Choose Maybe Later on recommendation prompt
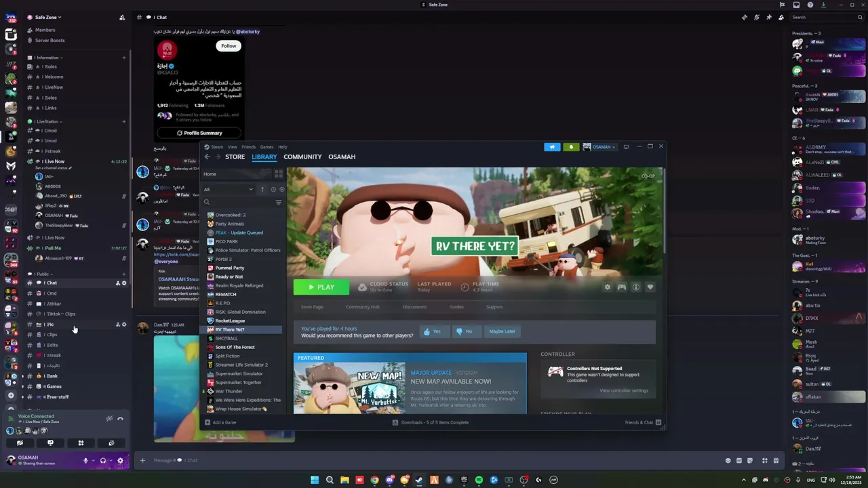 coord(502,331)
